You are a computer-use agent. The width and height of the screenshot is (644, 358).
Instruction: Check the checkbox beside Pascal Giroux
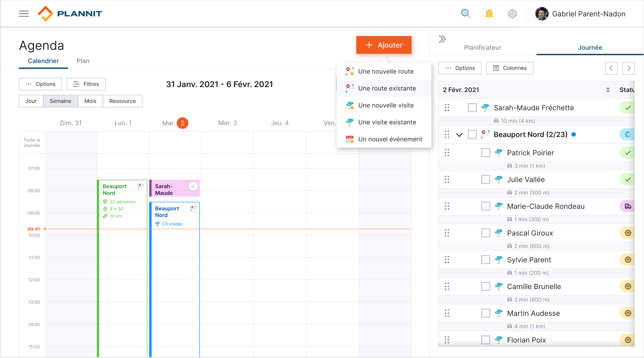[x=485, y=233]
